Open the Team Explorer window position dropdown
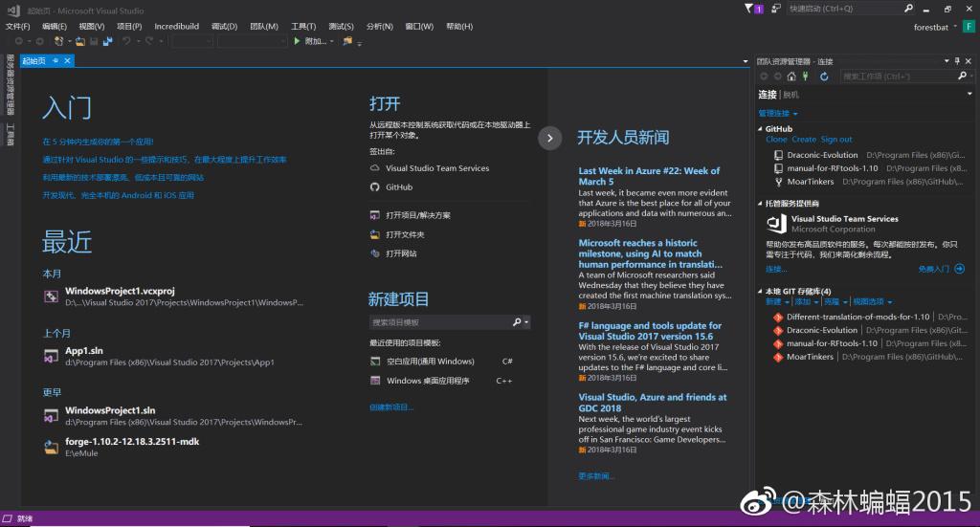This screenshot has height=527, width=980. tap(947, 60)
